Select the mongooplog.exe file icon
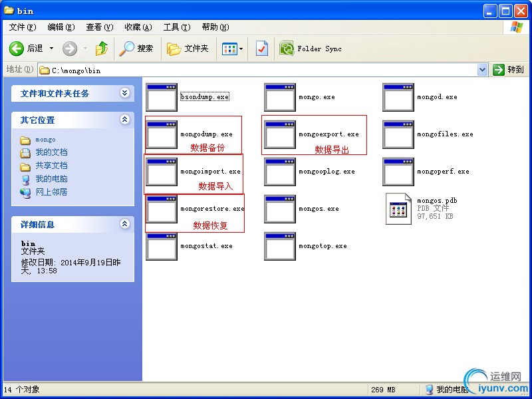 pos(280,172)
